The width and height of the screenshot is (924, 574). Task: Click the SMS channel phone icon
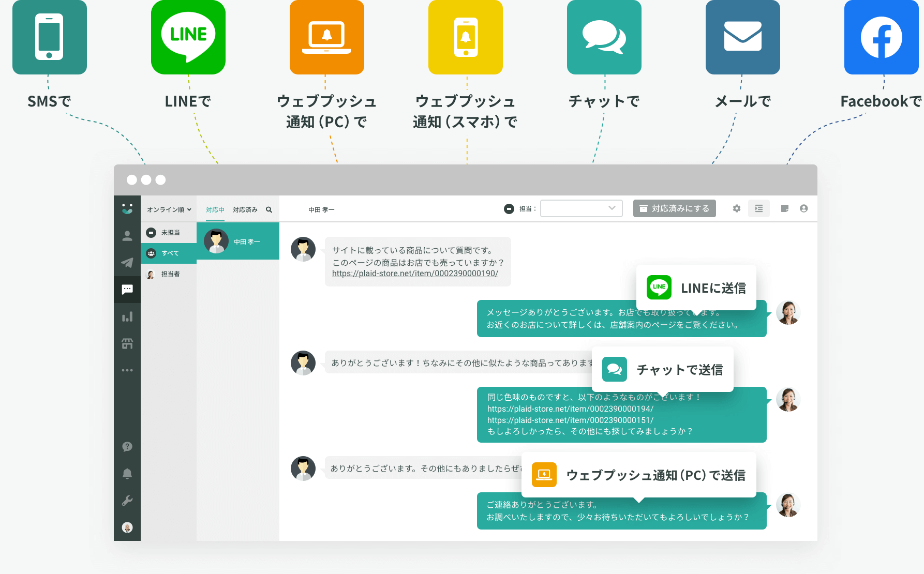click(x=50, y=37)
